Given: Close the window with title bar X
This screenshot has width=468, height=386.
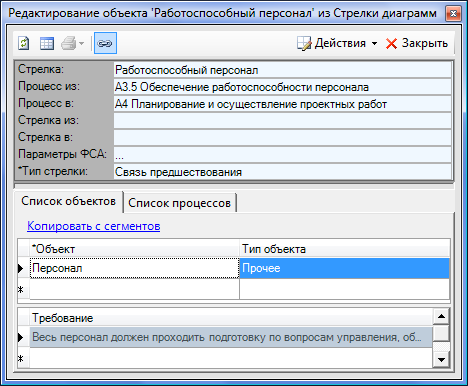Looking at the screenshot, I should click(x=453, y=13).
